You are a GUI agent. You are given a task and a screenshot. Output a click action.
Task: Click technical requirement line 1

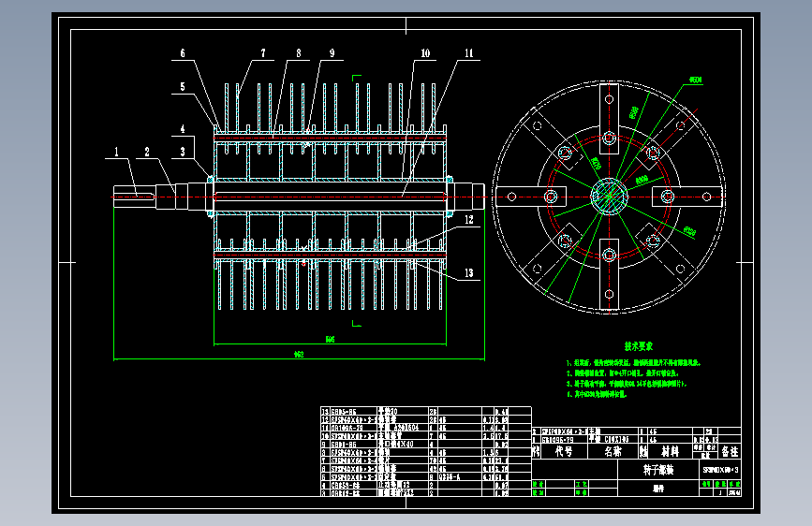click(633, 363)
